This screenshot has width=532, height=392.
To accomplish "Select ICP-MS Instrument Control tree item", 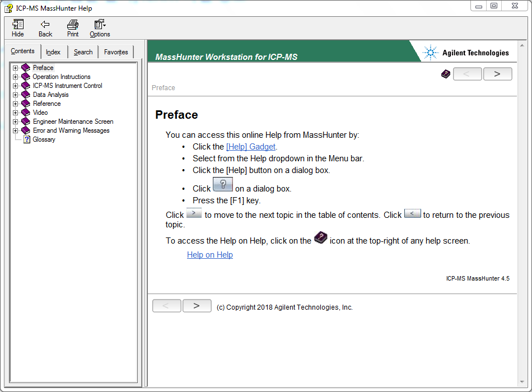I will coord(68,86).
